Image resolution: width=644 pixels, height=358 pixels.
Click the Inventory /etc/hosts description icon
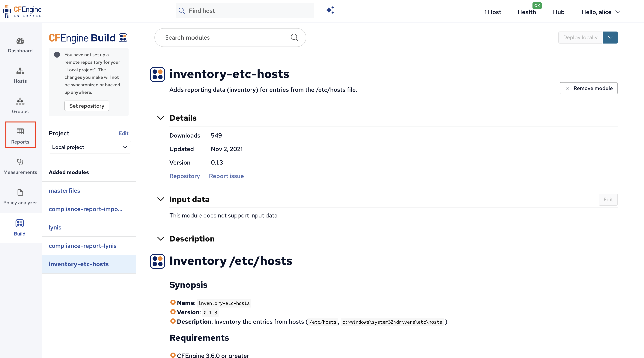157,261
